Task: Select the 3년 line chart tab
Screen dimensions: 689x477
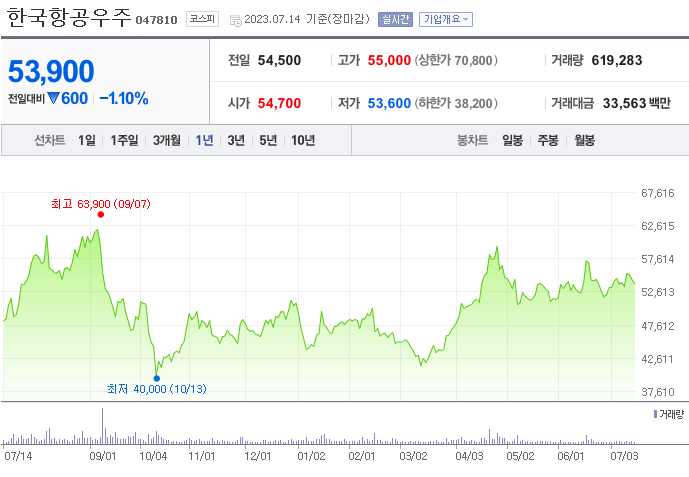Action: tap(236, 140)
